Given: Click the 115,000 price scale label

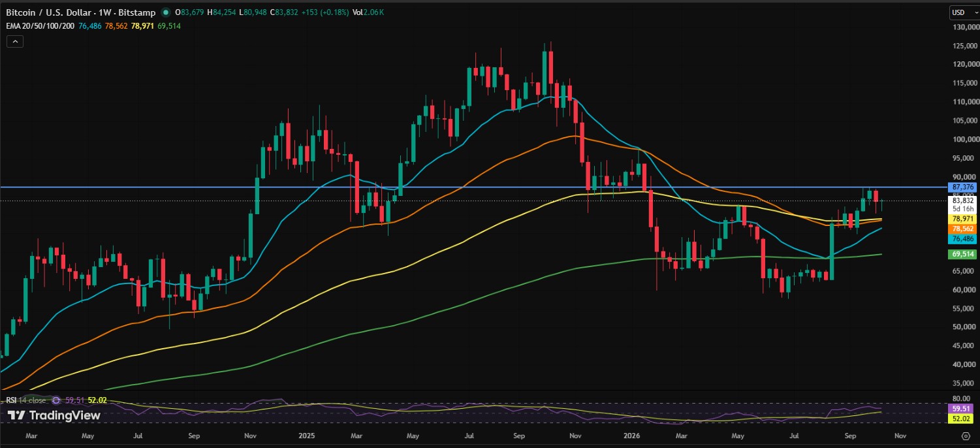Looking at the screenshot, I should (x=966, y=83).
